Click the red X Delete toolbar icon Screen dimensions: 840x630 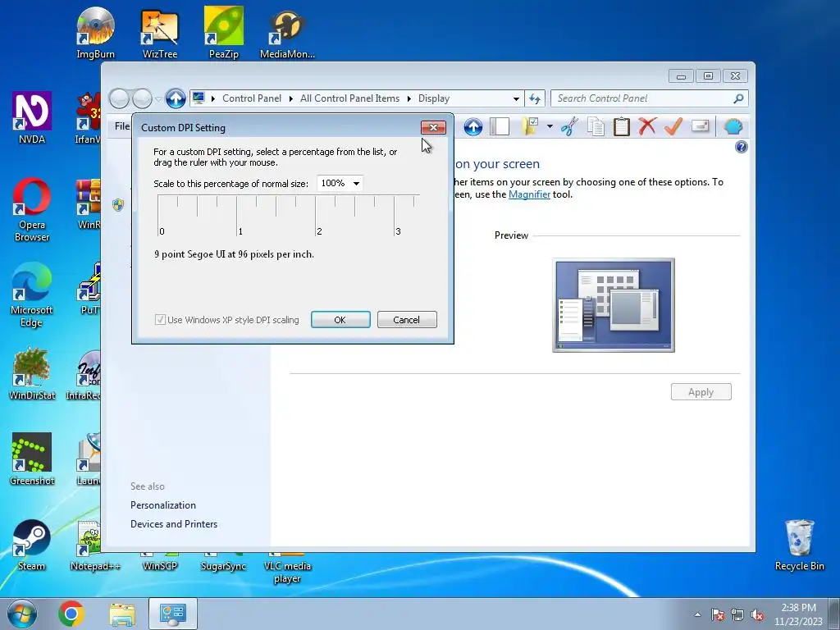click(647, 127)
